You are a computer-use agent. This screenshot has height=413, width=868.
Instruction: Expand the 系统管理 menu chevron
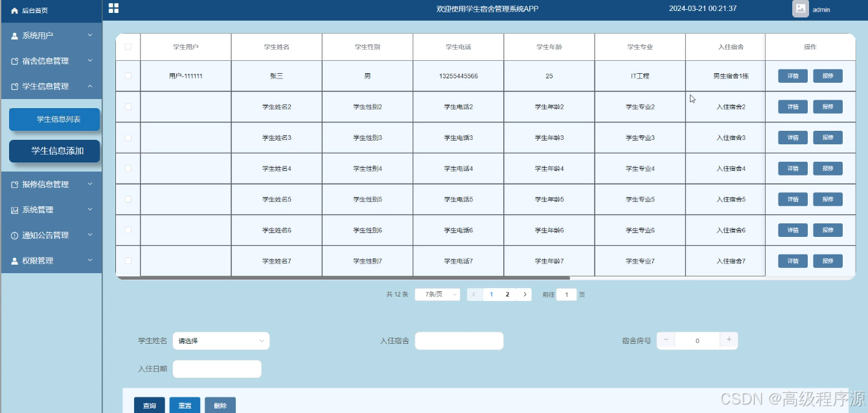[x=90, y=209]
